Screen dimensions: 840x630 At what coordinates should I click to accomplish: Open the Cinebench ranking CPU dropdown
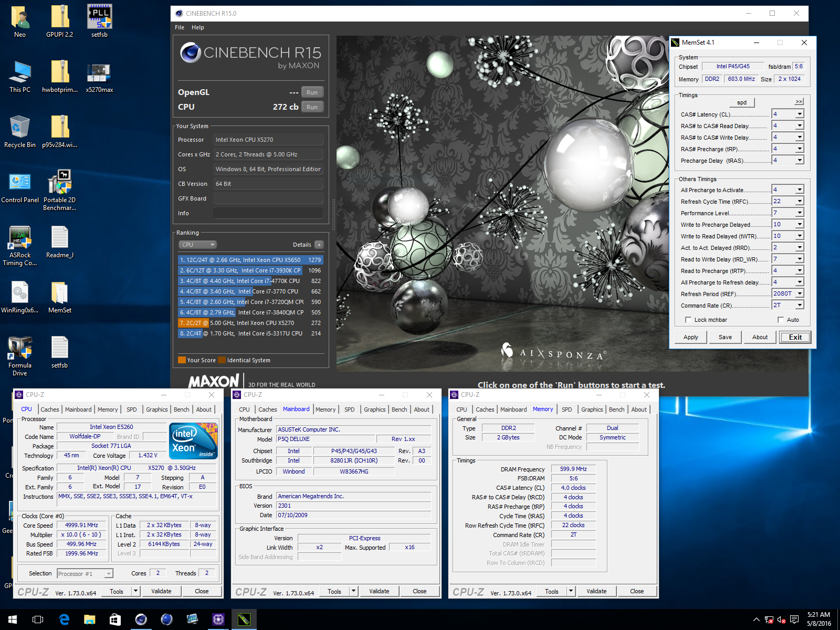tap(197, 245)
